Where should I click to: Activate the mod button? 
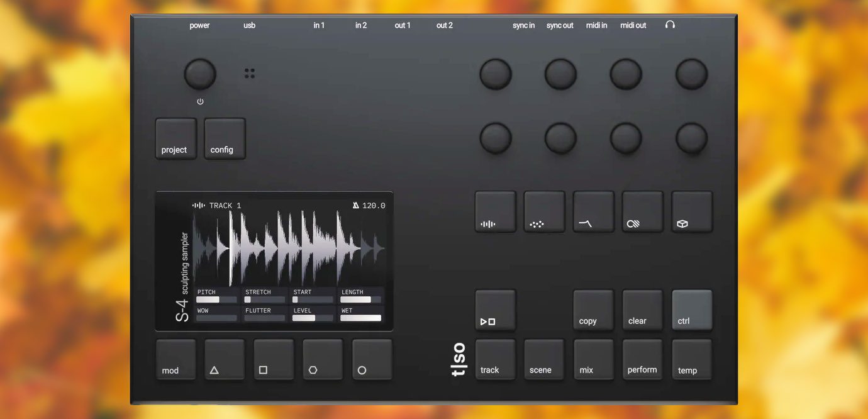pos(176,360)
